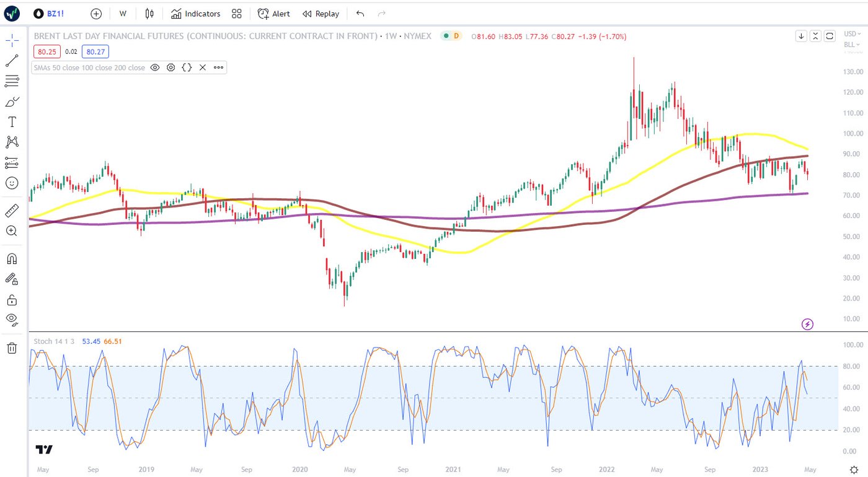Open the Fibonacci retracement tools
868x477 pixels.
coord(12,81)
